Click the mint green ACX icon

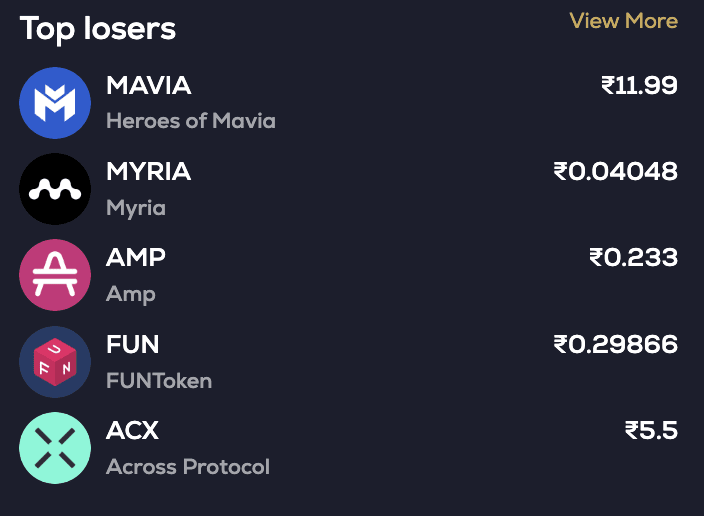[55, 448]
